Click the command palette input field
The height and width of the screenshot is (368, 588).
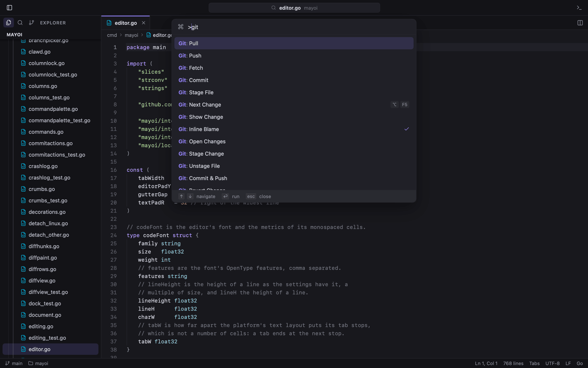(294, 27)
